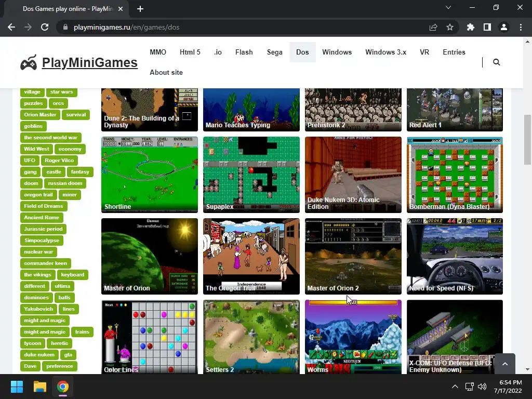Open the Sega menu item
The width and height of the screenshot is (532, 399).
[274, 52]
